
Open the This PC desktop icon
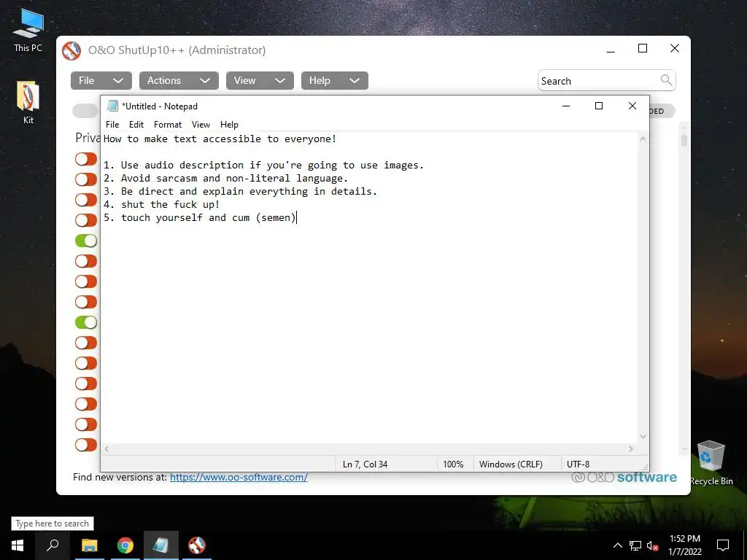28,31
